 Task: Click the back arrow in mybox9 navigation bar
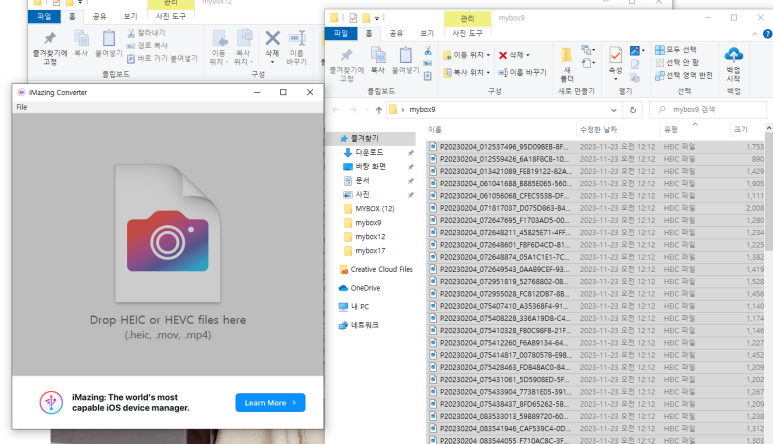tap(336, 109)
